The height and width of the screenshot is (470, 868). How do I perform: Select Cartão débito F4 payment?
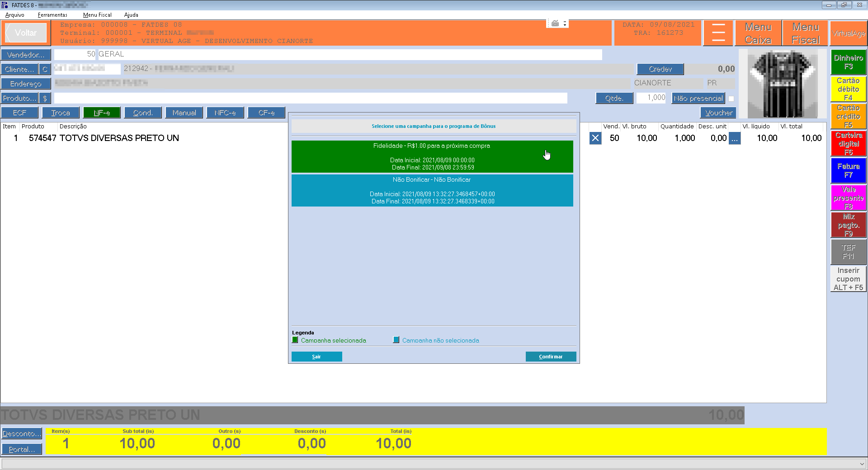(x=849, y=89)
